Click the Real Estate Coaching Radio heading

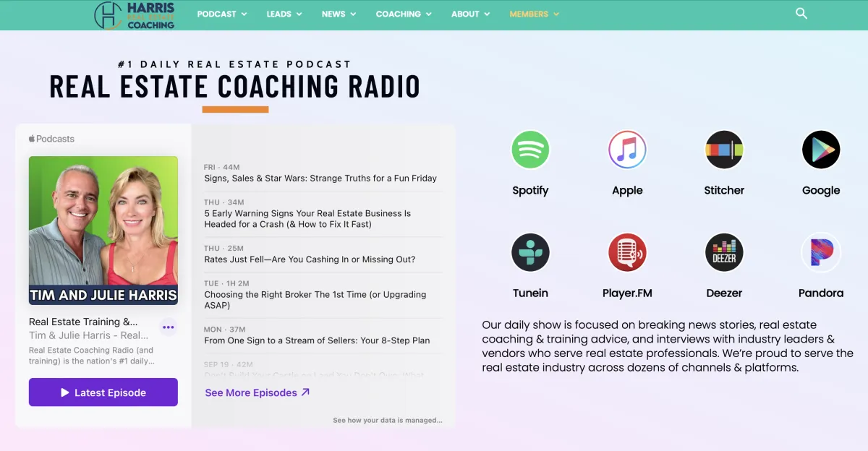[235, 87]
